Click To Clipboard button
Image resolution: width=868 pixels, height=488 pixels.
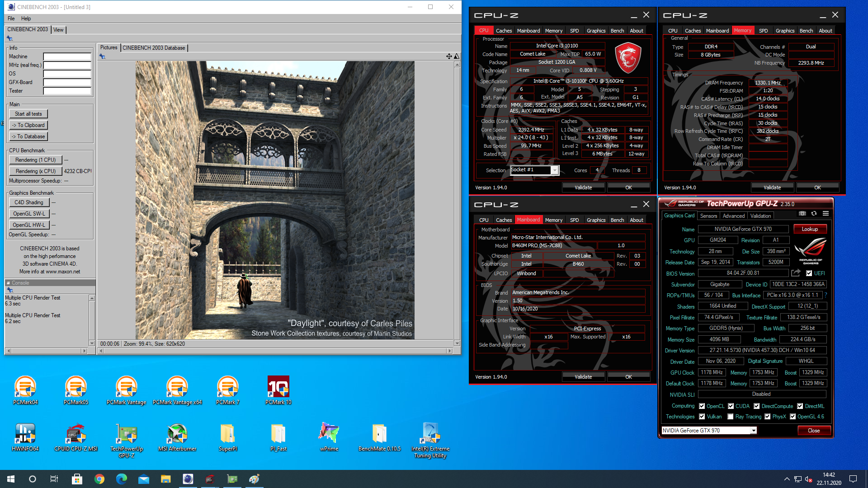pyautogui.click(x=28, y=125)
